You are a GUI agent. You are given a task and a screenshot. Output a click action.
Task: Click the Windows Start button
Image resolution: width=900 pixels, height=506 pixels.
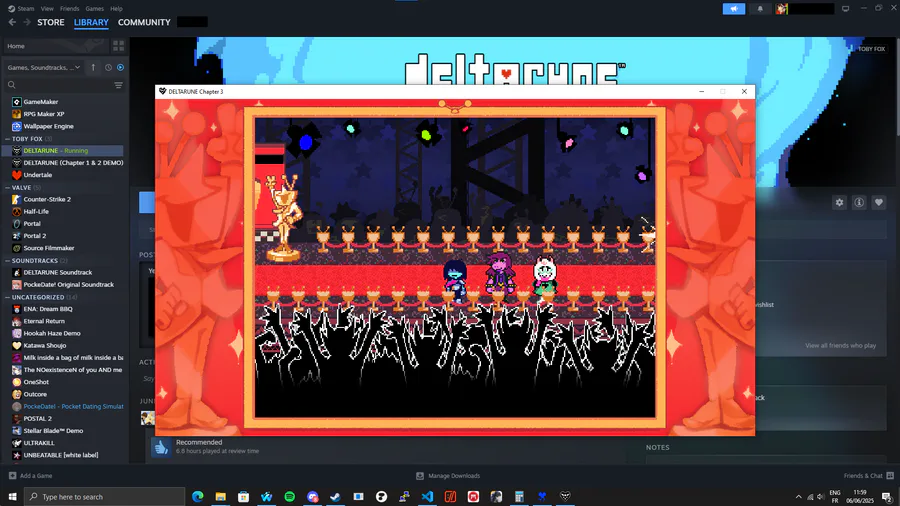12,496
